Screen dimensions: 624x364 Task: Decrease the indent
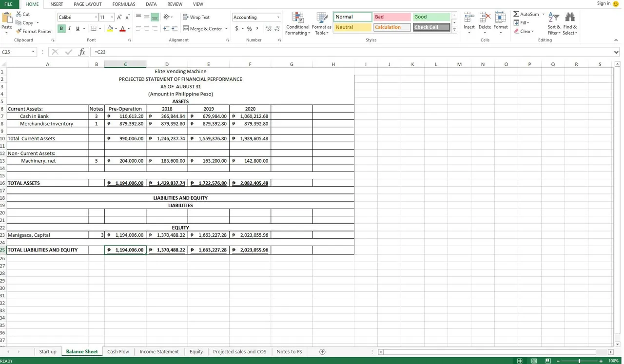(x=166, y=29)
